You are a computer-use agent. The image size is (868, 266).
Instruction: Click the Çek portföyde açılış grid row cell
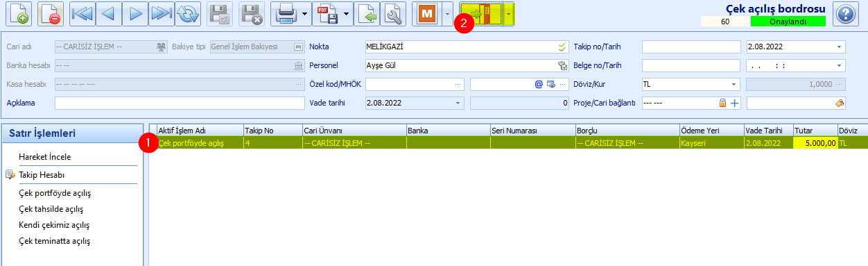point(200,143)
